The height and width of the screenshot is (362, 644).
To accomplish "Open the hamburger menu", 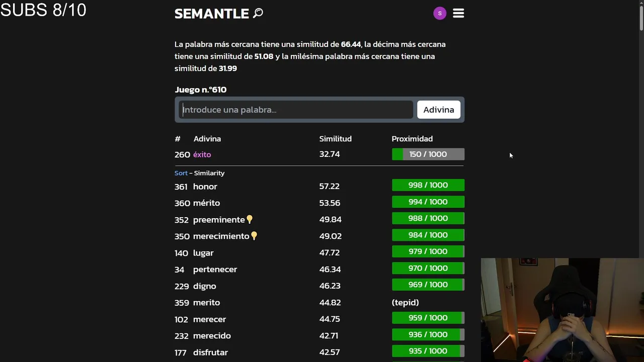I will (x=458, y=14).
